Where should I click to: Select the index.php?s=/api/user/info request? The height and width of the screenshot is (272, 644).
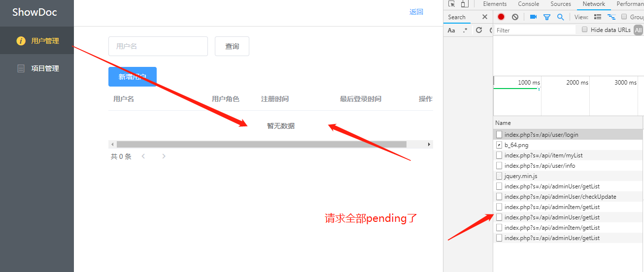(x=569, y=166)
